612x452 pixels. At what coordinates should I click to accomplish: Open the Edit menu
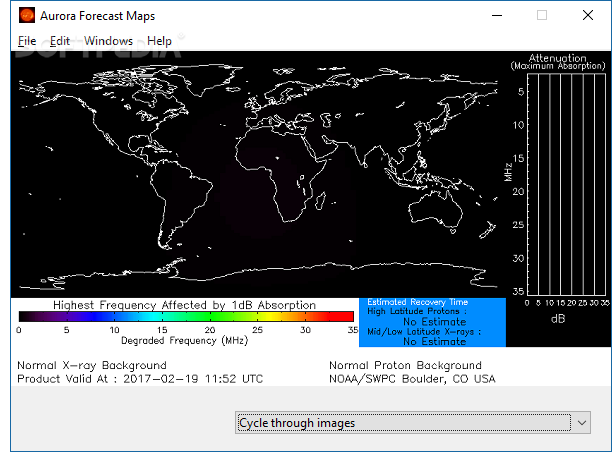[60, 41]
